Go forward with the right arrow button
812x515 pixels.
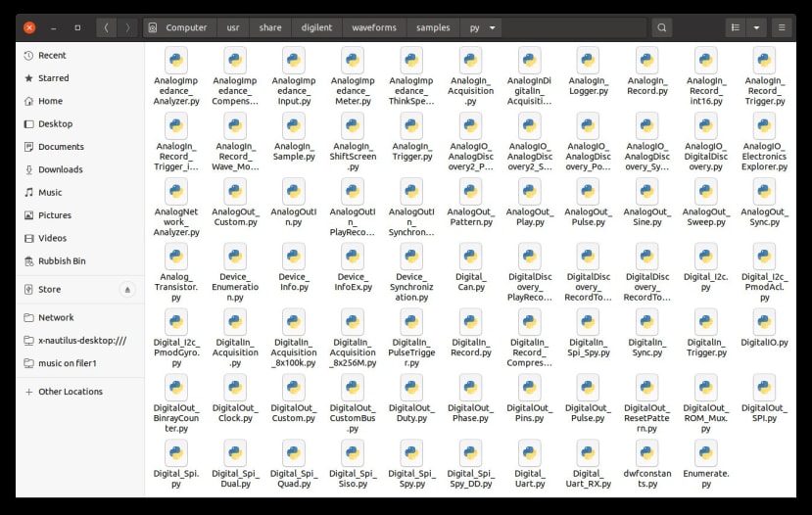click(x=128, y=27)
